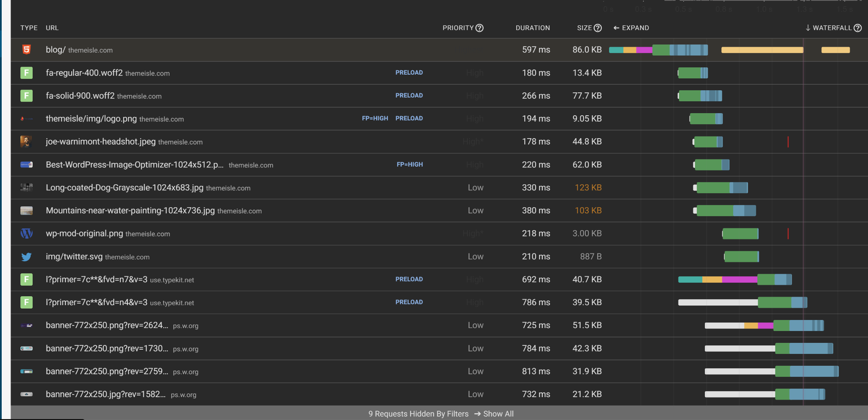Screen dimensions: 868x420
Task: Click the orange bar in blog/ waterfall
Action: click(x=762, y=50)
